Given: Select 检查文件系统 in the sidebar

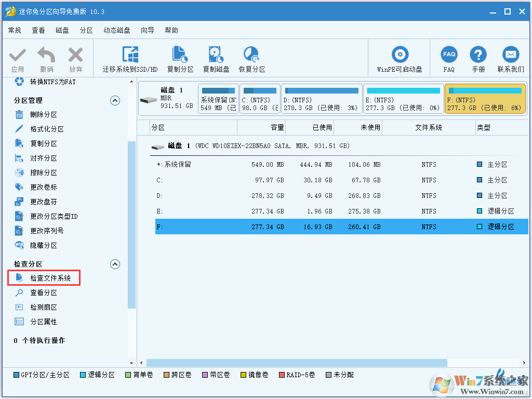Looking at the screenshot, I should pyautogui.click(x=50, y=278).
